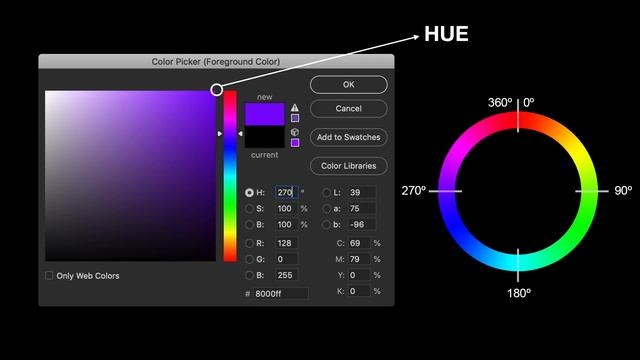Click the blue field showing 255
Image resolution: width=640 pixels, height=360 pixels.
(286, 275)
